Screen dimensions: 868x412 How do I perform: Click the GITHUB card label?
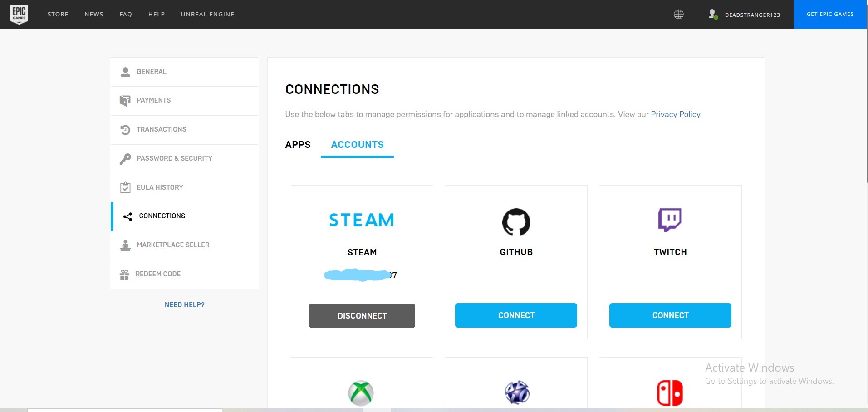pos(516,252)
